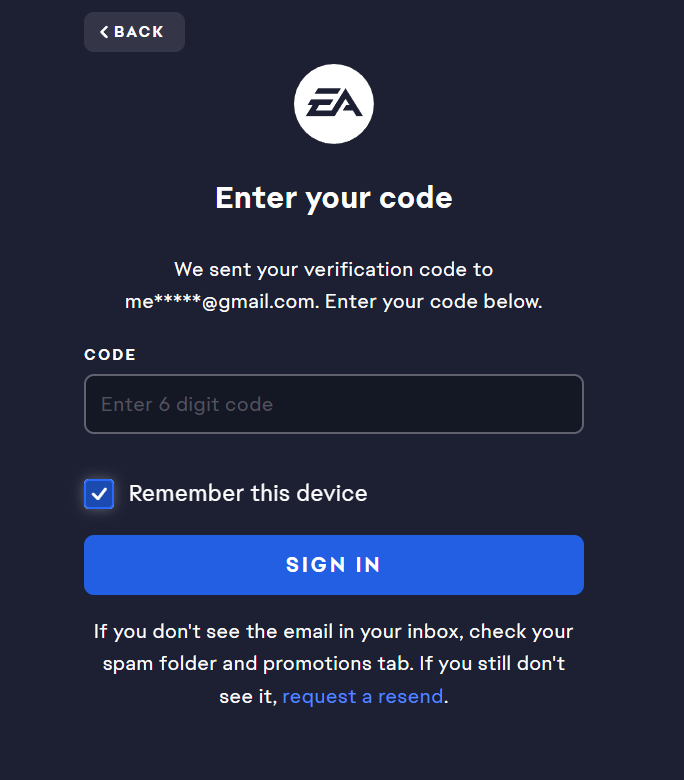Click the 'request a resend' link

(363, 696)
